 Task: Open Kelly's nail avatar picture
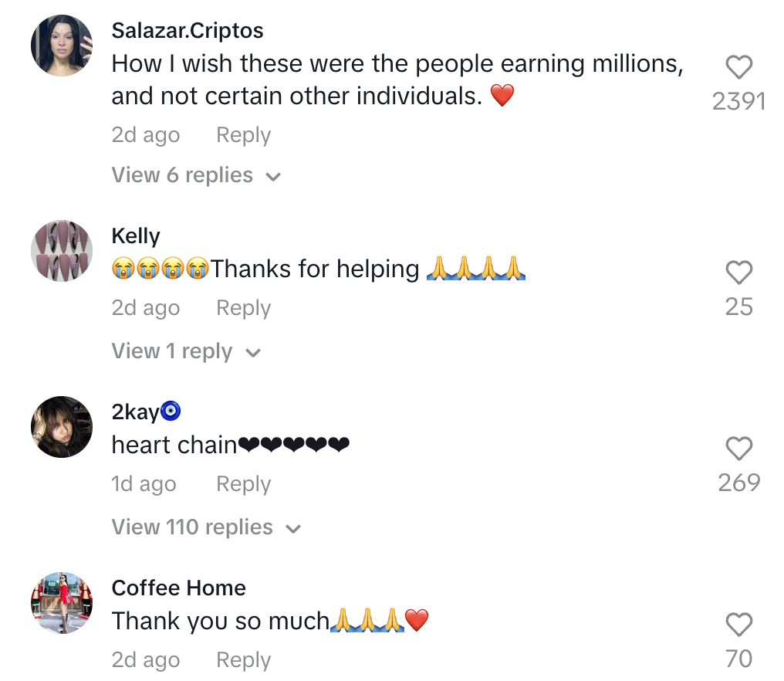(x=62, y=251)
